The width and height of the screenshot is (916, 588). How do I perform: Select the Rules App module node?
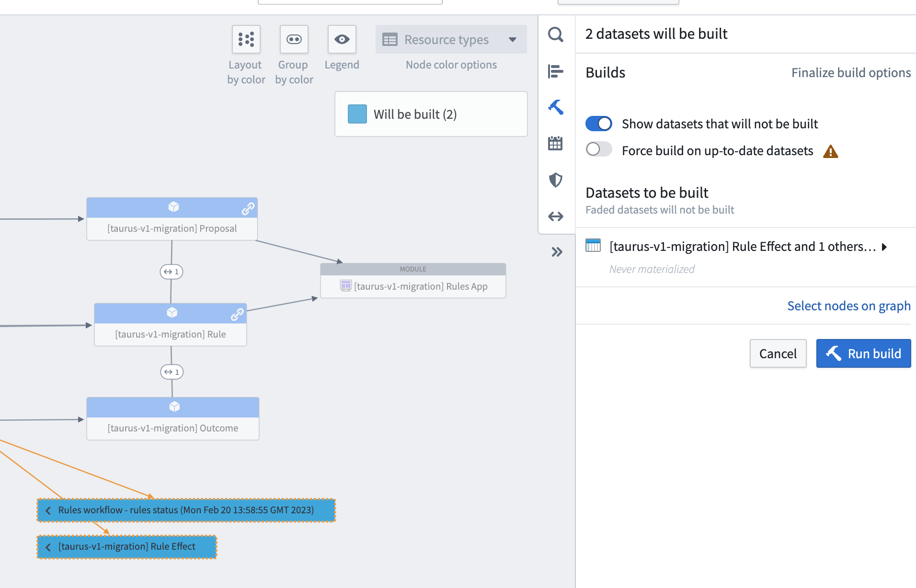[x=413, y=281]
